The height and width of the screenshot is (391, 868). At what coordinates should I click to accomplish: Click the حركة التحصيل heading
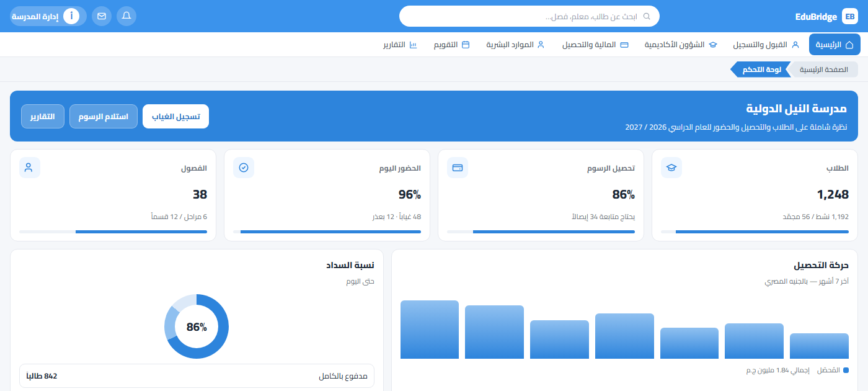[821, 266]
